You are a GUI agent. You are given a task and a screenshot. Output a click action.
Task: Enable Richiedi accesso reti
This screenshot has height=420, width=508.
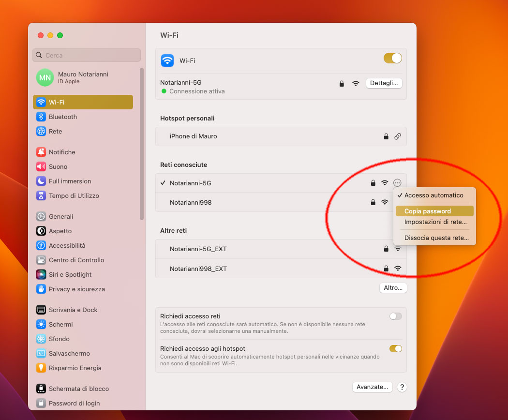[395, 316]
